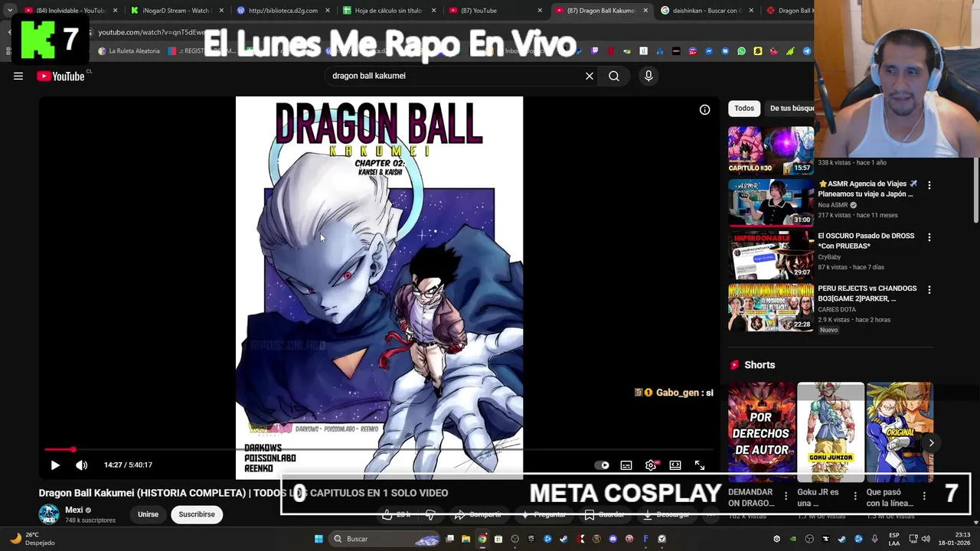
Task: Open the Mexi channel avatar
Action: click(x=49, y=514)
